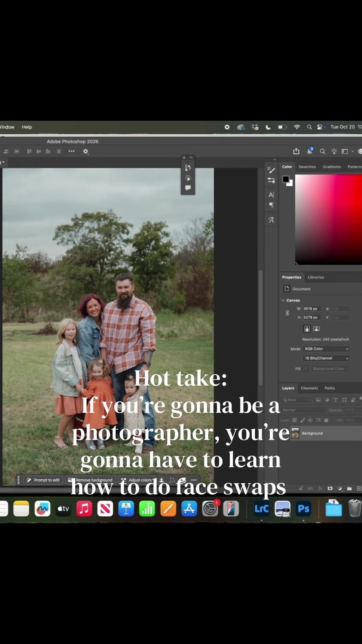Open the Comments panel speech bubble icon
The image size is (362, 644).
(x=188, y=188)
